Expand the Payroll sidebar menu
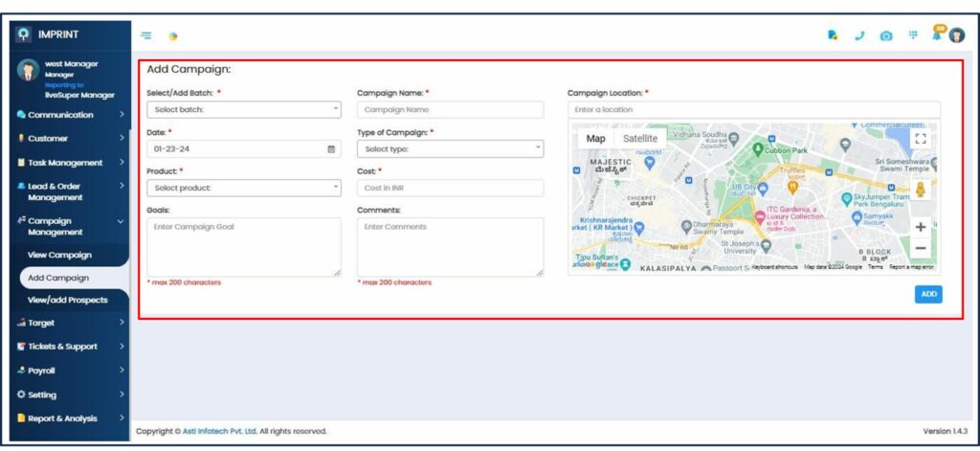This screenshot has width=980, height=451. pos(71,371)
